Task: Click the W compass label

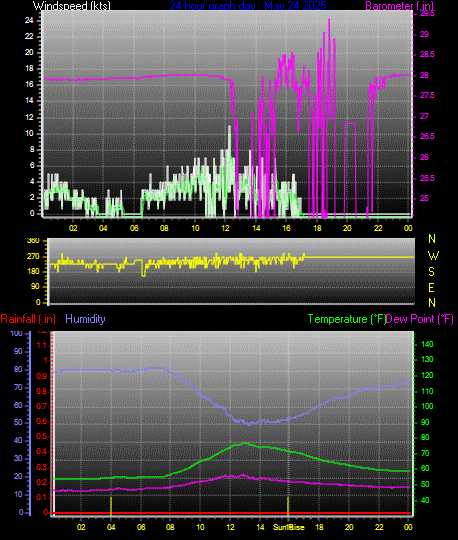Action: pos(433,256)
